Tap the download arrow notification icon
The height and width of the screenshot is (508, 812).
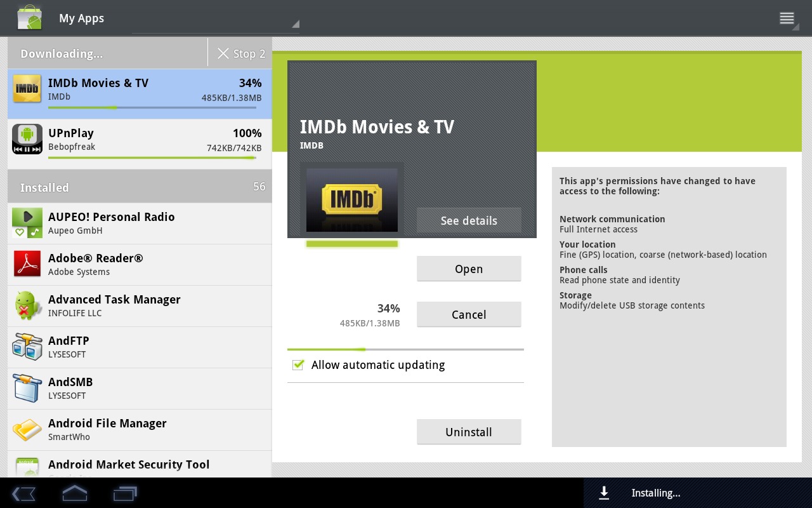(605, 493)
